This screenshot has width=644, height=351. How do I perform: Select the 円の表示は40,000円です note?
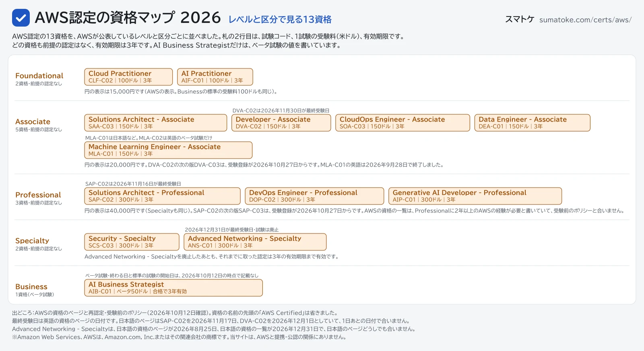pyautogui.click(x=354, y=211)
